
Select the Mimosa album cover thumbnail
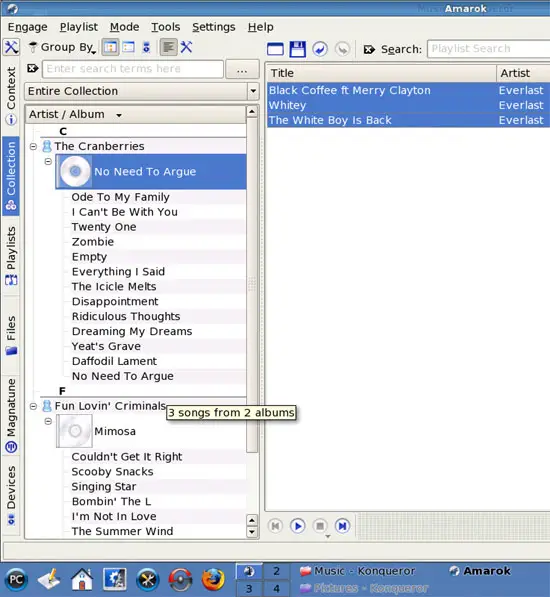pyautogui.click(x=75, y=431)
